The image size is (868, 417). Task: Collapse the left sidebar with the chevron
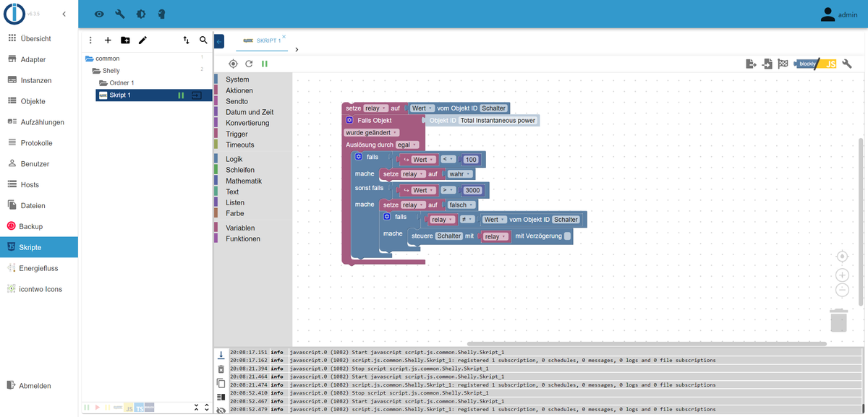pyautogui.click(x=64, y=14)
